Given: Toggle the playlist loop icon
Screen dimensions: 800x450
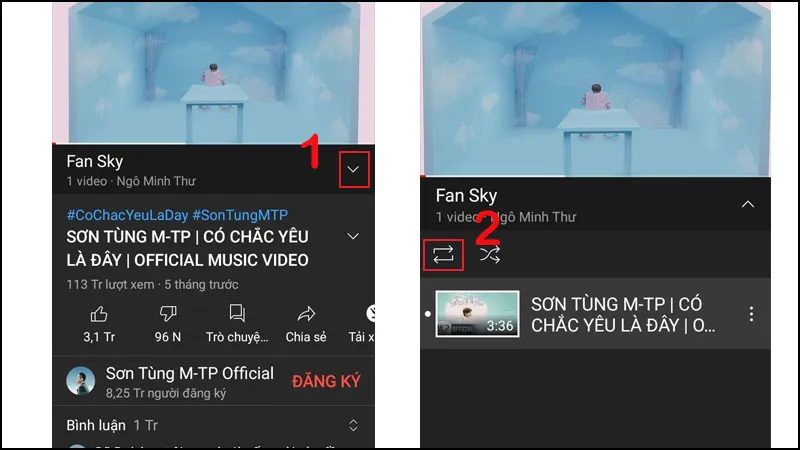Looking at the screenshot, I should (x=443, y=254).
